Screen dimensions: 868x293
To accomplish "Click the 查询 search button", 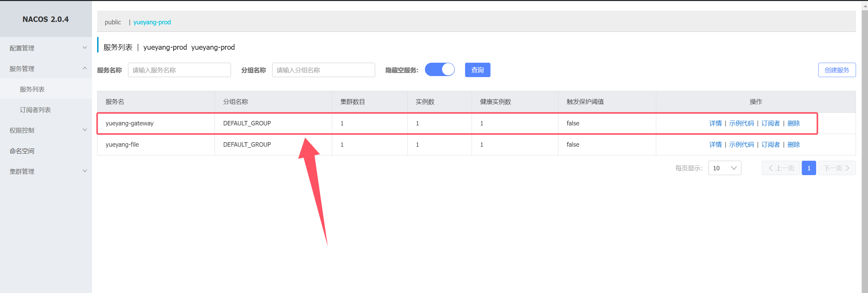I will point(477,70).
